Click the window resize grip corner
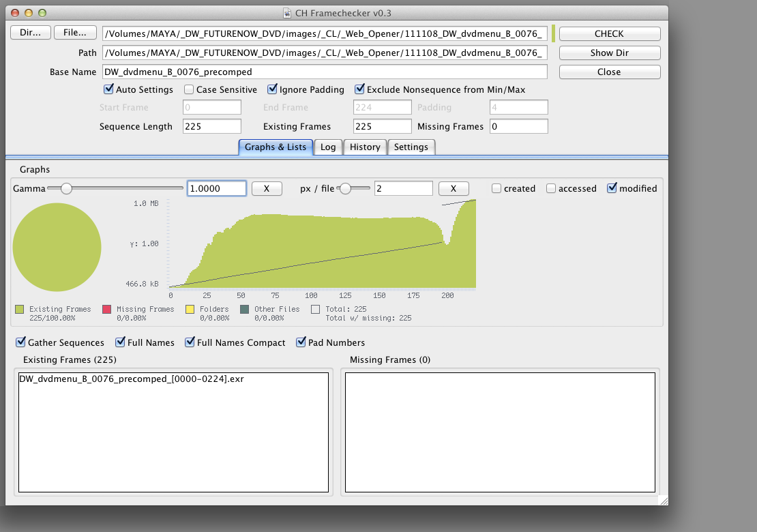Viewport: 757px width, 532px height. (x=664, y=501)
